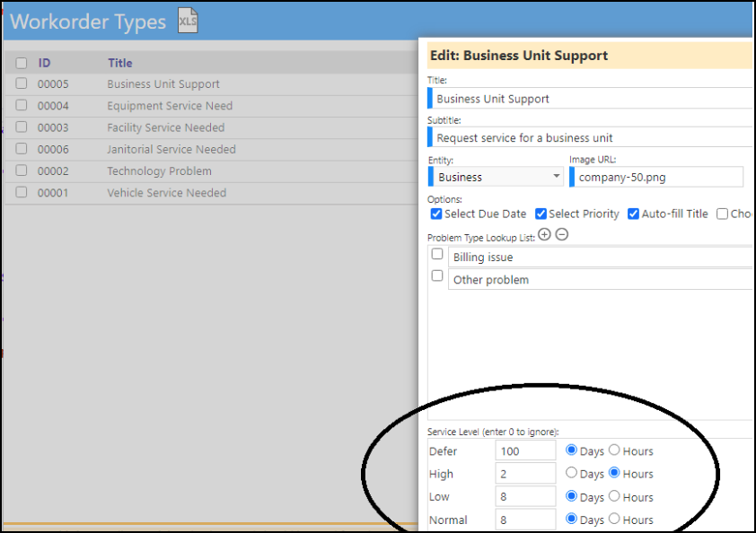Check the row 00005 Business Unit Support
The image size is (756, 533).
tap(22, 83)
